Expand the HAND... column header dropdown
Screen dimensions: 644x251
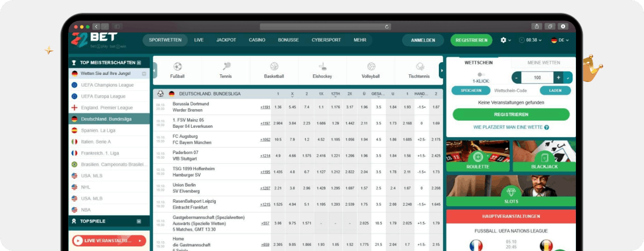(421, 97)
